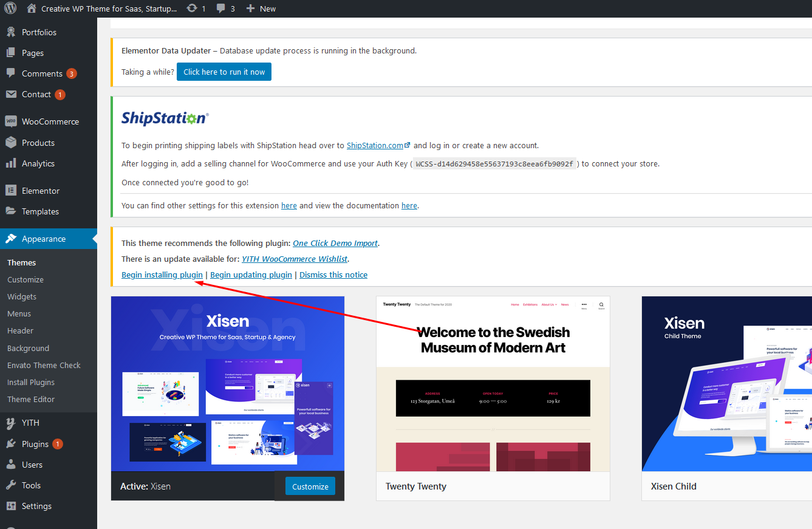The width and height of the screenshot is (812, 529).
Task: Click the 'Click here to run it now' button
Action: tap(223, 71)
